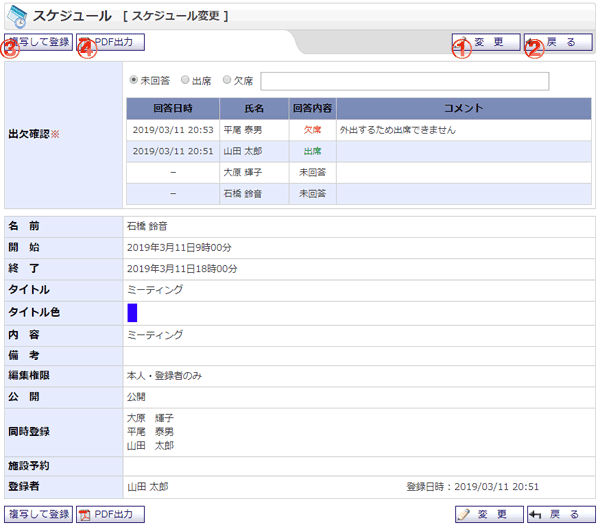Click the 回答日時 column header

pyautogui.click(x=173, y=108)
